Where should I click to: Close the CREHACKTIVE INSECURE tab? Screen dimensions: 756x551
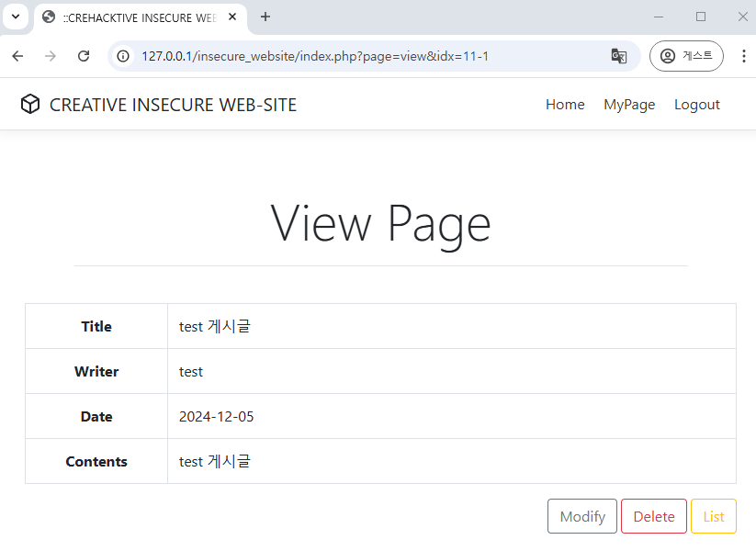(232, 17)
